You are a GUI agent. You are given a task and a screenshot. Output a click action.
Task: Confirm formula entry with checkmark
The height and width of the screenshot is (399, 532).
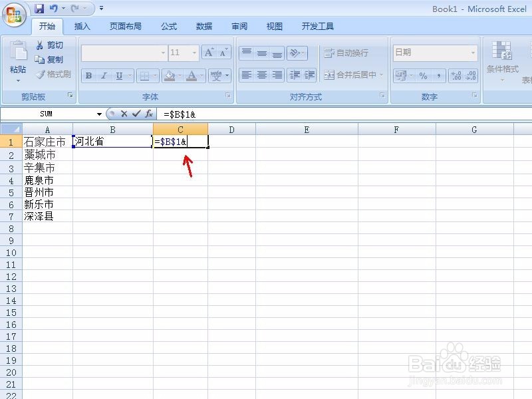tap(136, 114)
